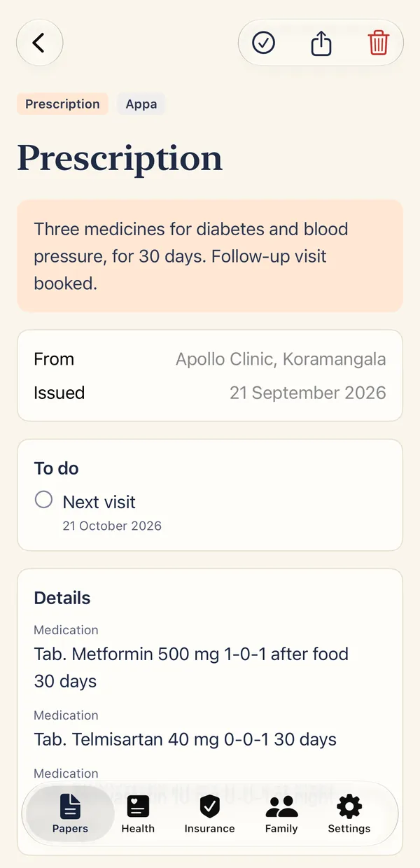Select the Apollo Clinic, Koramangala source row
Viewport: 420px width, 868px height.
pos(210,359)
